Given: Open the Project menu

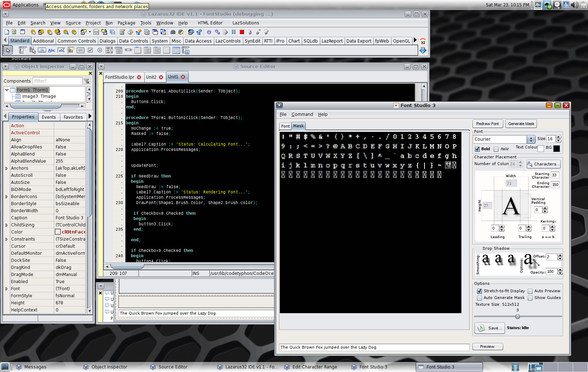Looking at the screenshot, I should click(93, 23).
